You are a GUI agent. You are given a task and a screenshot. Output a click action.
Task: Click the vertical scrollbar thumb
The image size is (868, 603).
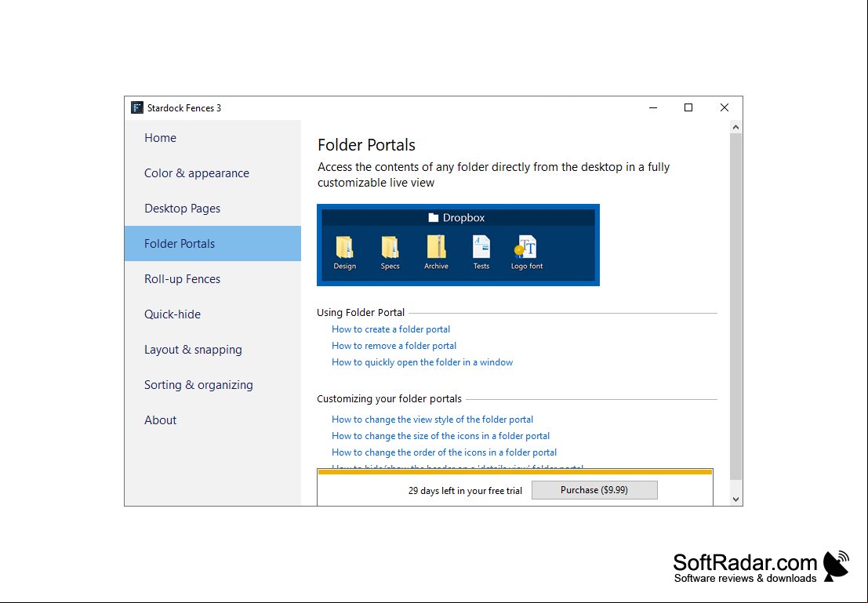tap(735, 307)
